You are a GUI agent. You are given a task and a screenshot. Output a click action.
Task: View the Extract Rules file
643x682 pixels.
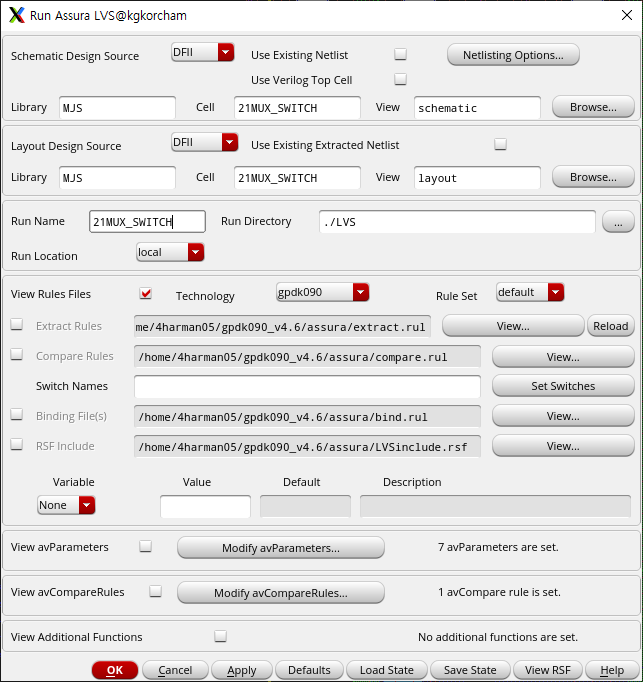[513, 326]
